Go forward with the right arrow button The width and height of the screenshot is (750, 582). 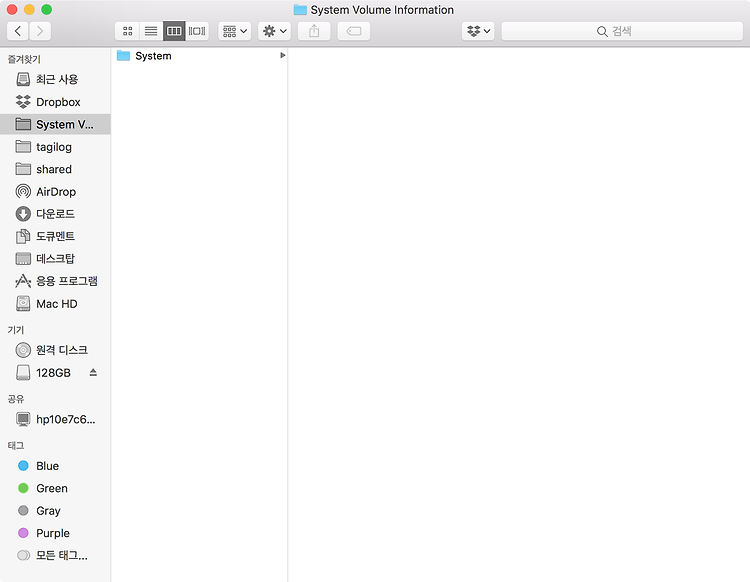coord(40,31)
